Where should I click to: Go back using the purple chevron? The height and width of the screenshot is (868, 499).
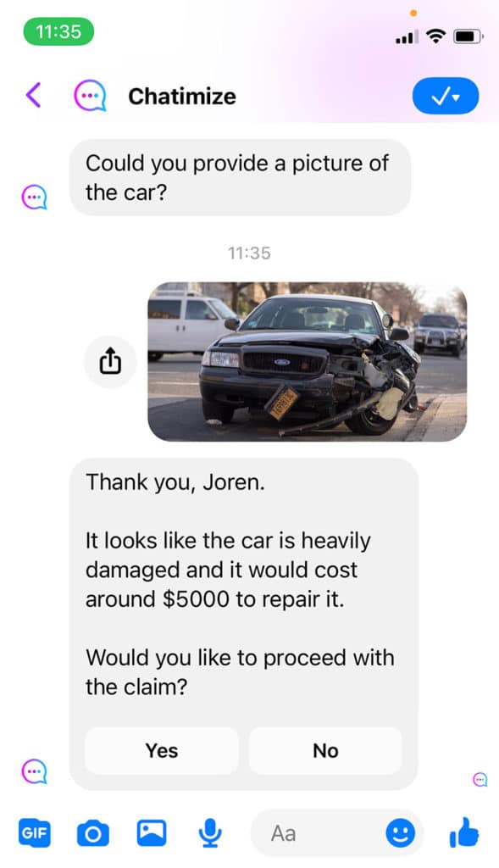(x=33, y=95)
